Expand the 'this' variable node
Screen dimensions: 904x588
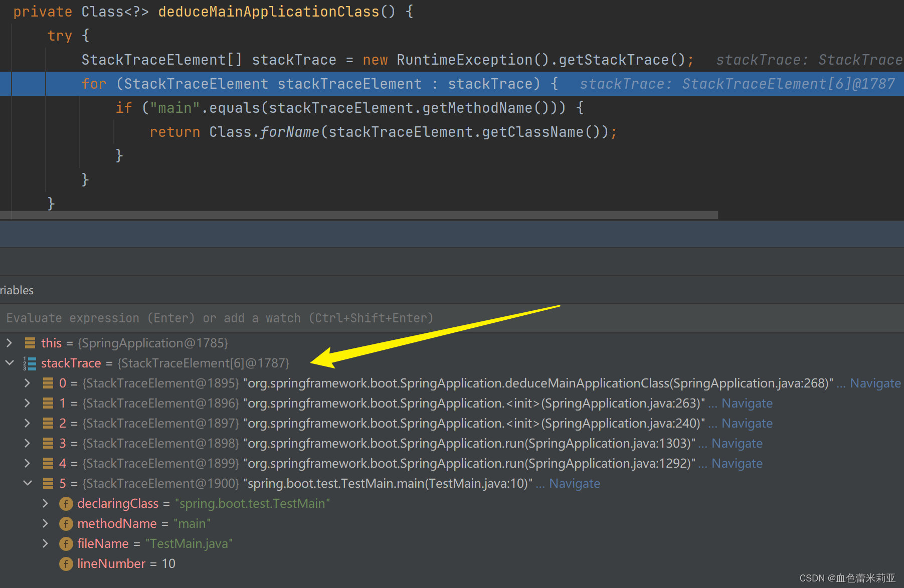tap(9, 343)
